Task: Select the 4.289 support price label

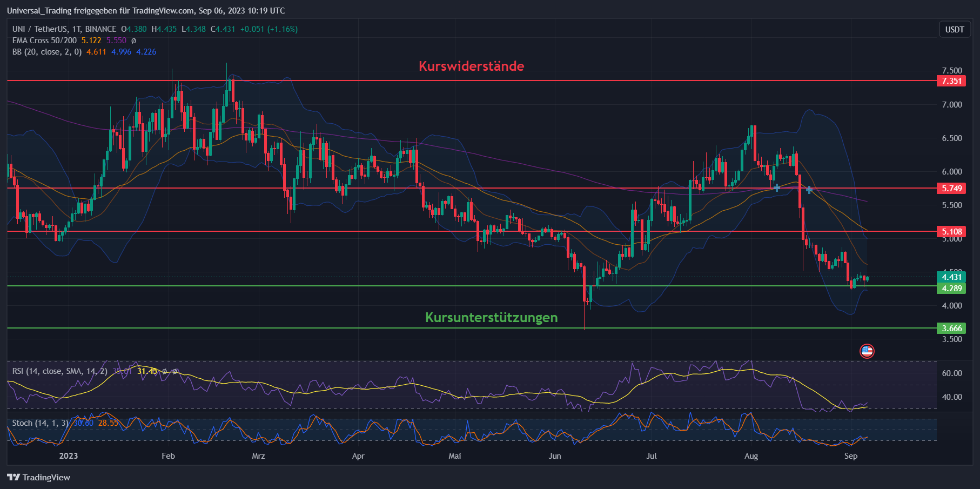Action: click(x=951, y=289)
